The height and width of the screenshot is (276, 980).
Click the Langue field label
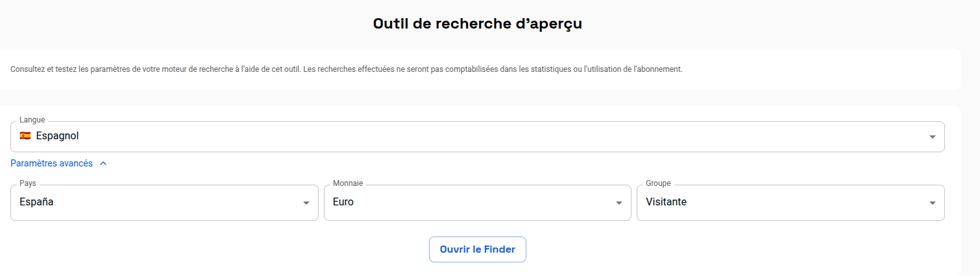coord(32,120)
